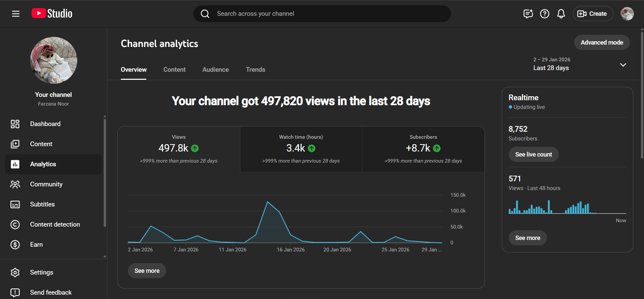The height and width of the screenshot is (299, 644).
Task: Open the notifications bell
Action: pos(561,14)
